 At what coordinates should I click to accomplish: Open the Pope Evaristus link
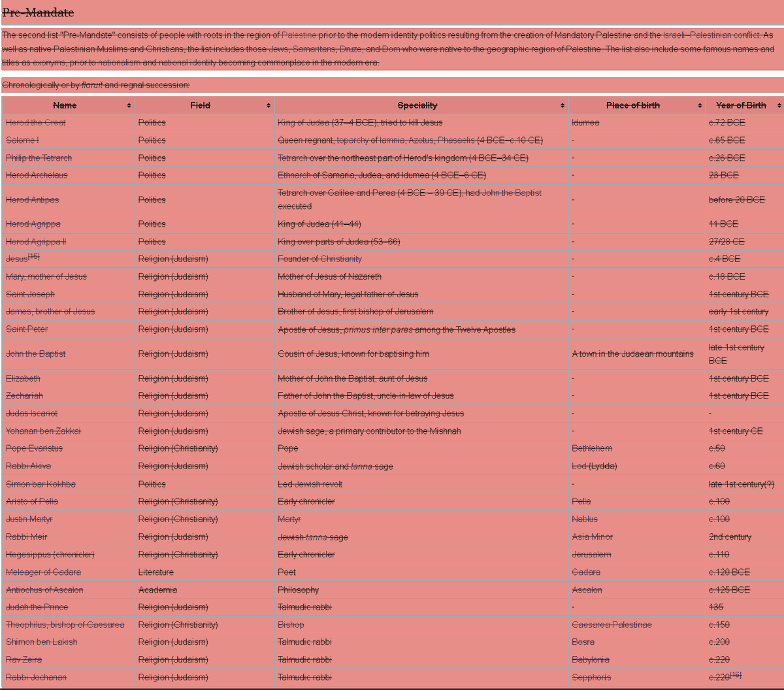(x=35, y=449)
